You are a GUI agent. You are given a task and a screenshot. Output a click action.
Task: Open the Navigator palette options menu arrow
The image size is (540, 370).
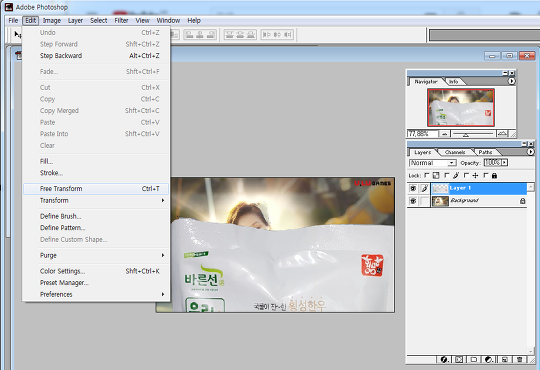point(511,81)
